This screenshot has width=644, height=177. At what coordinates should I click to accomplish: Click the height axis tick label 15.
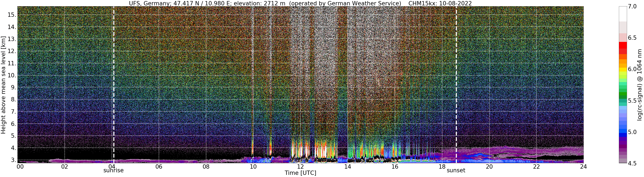12,15
